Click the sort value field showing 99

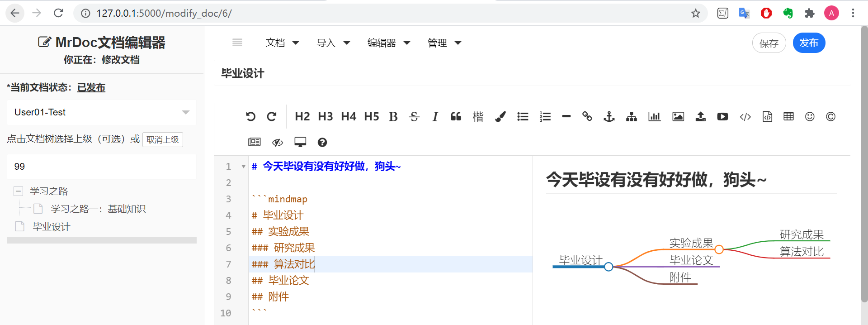(x=102, y=167)
